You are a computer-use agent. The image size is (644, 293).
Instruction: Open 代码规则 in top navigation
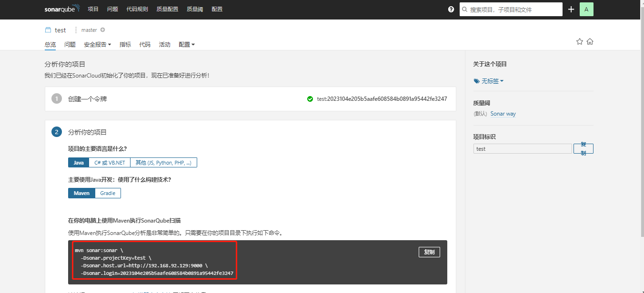(137, 9)
